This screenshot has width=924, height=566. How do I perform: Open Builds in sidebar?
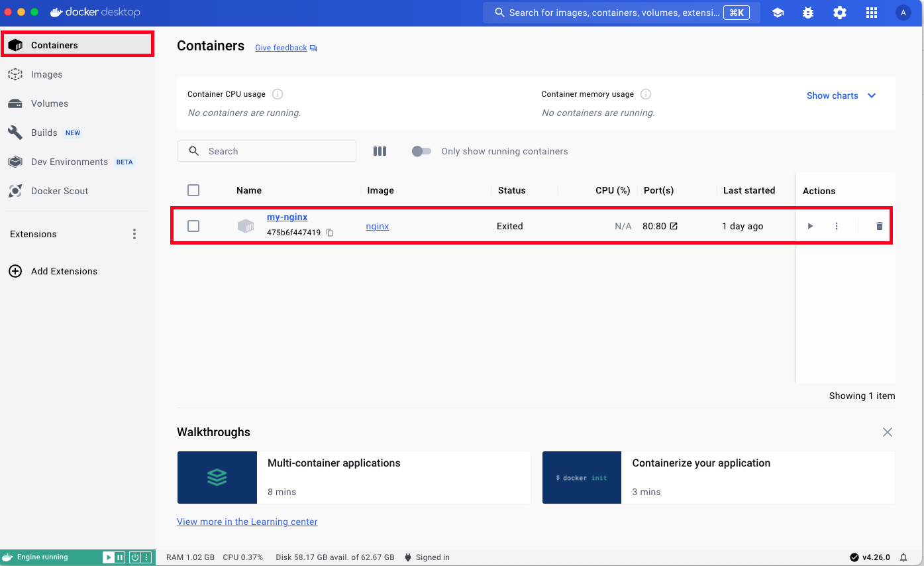pos(78,133)
